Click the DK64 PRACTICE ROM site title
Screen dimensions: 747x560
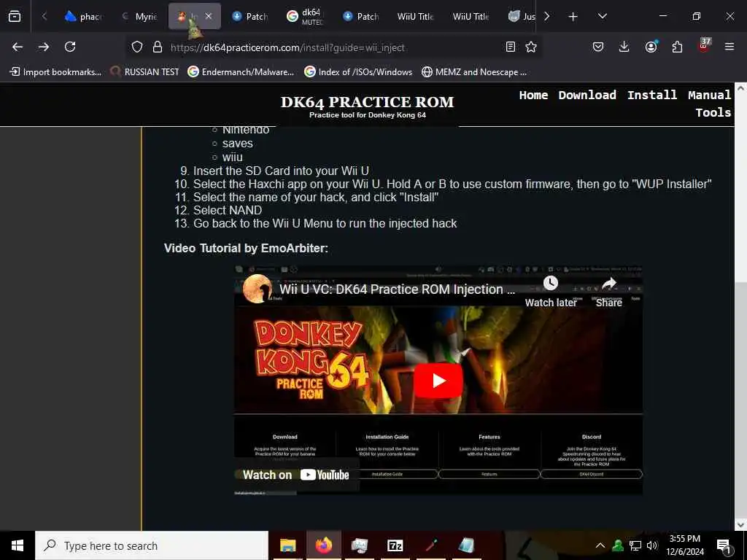(368, 102)
